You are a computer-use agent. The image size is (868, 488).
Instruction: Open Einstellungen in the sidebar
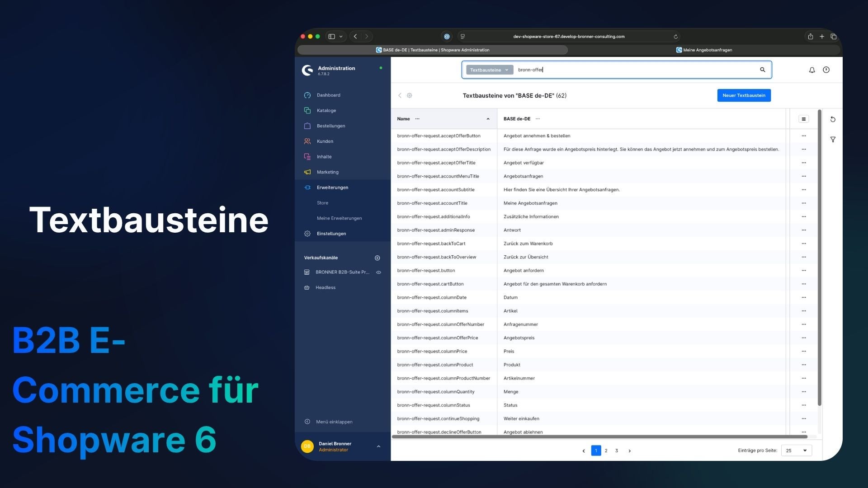331,233
